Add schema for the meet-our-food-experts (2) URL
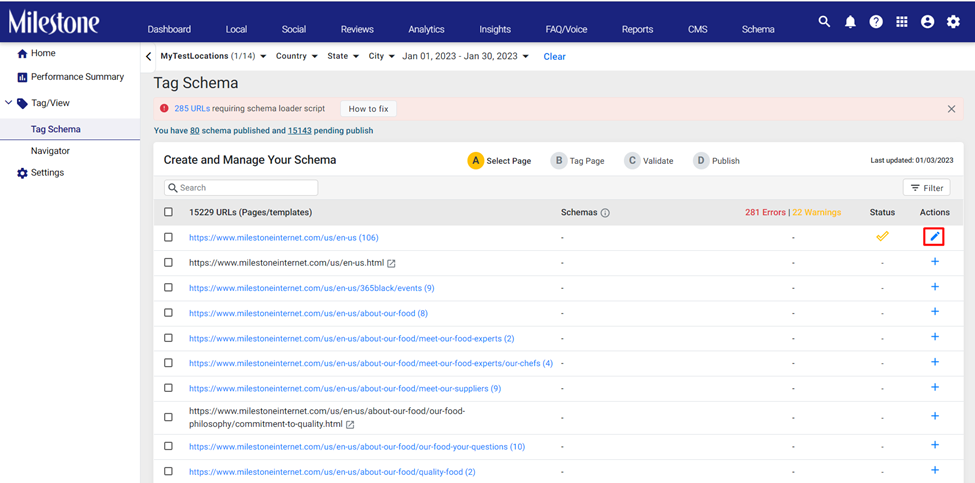 coord(935,337)
